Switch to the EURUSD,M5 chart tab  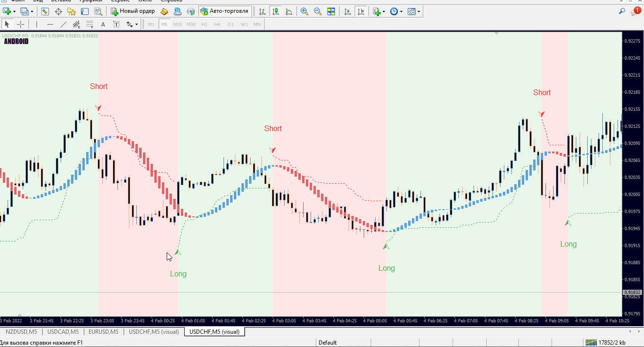[x=103, y=332]
